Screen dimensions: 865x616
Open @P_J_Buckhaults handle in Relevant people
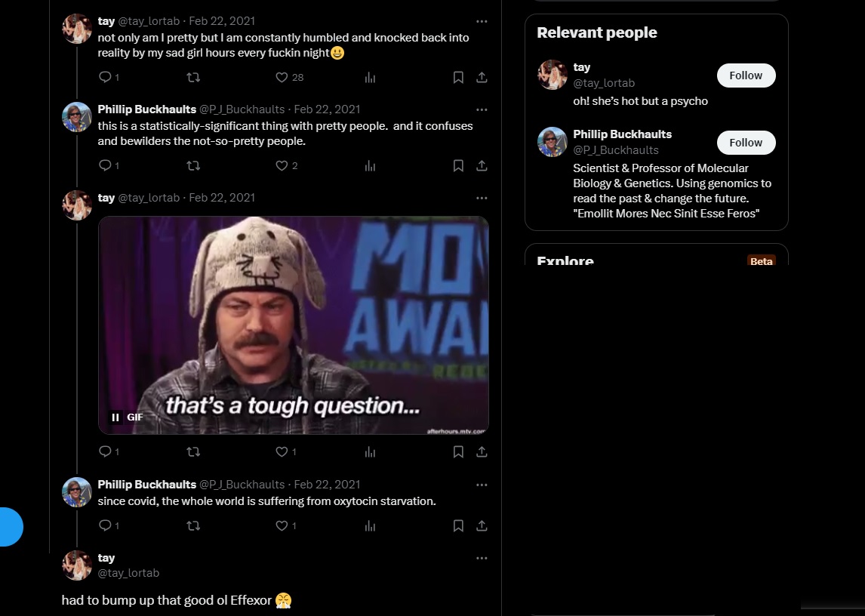[616, 150]
